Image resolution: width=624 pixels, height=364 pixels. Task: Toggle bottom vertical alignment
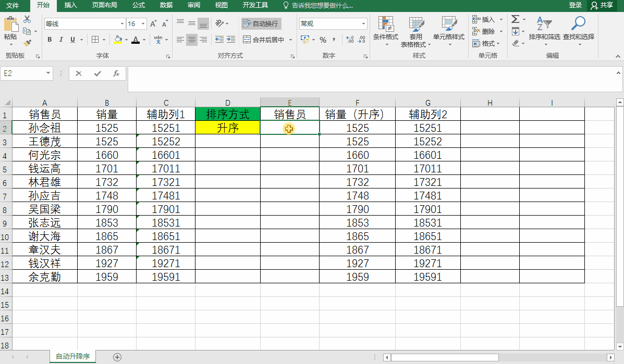(203, 23)
